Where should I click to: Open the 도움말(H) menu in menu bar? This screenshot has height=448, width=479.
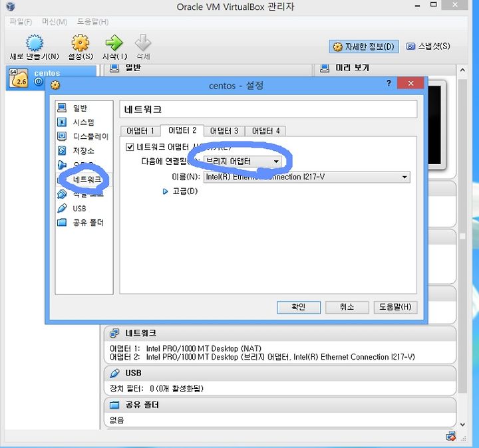(x=92, y=22)
